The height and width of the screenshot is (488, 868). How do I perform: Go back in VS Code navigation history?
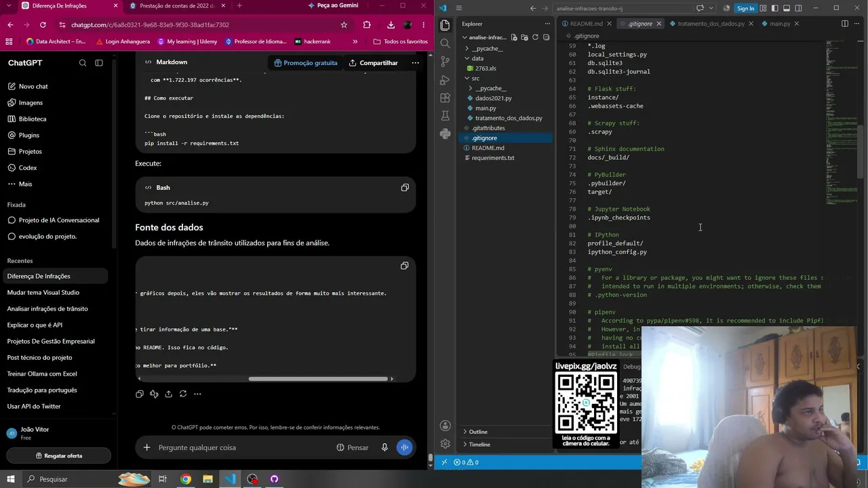coord(533,8)
